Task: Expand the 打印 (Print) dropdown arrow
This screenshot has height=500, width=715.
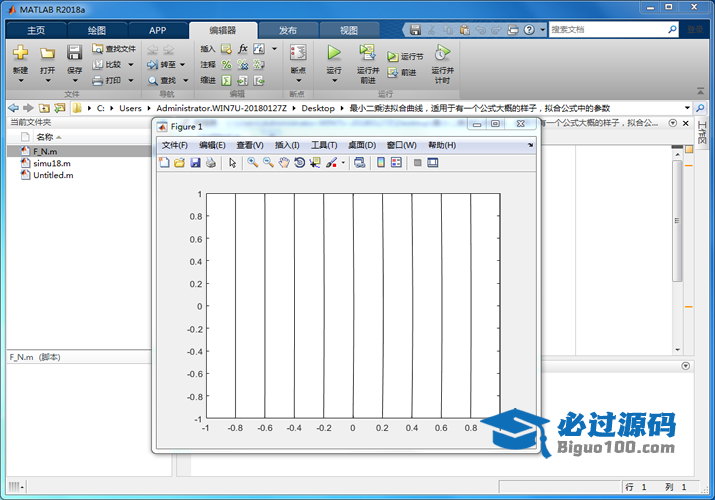Action: pos(130,80)
